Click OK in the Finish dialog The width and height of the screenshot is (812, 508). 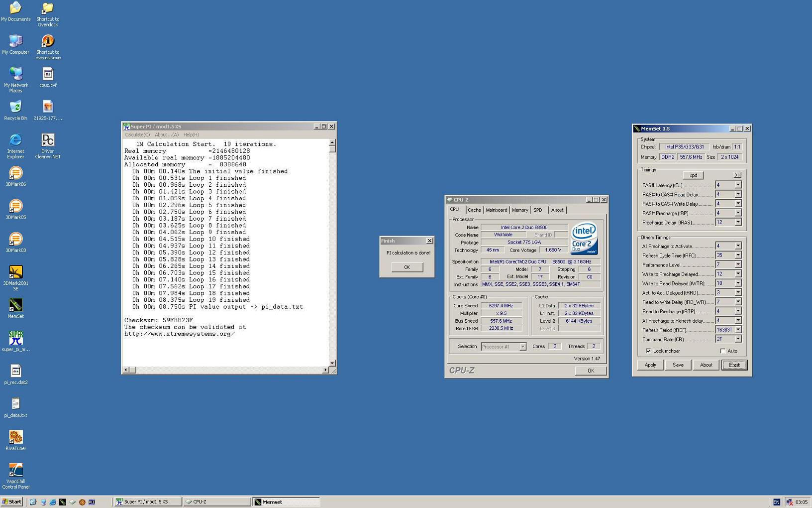pyautogui.click(x=407, y=267)
